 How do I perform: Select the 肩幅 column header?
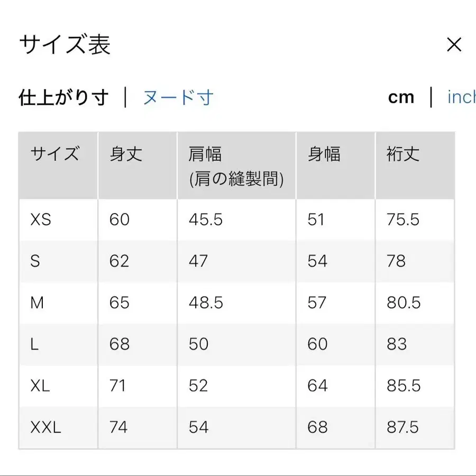(206, 154)
